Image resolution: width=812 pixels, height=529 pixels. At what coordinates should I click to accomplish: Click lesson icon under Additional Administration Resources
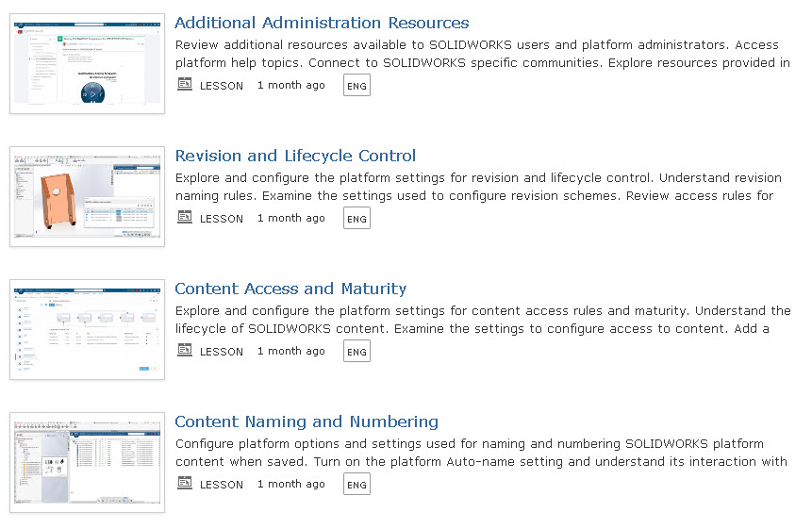[185, 85]
